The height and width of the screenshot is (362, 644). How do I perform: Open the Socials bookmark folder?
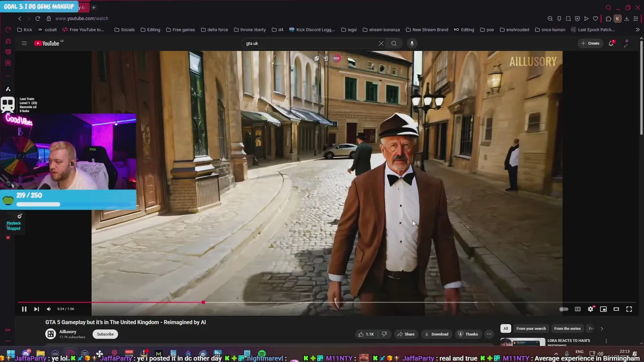124,30
